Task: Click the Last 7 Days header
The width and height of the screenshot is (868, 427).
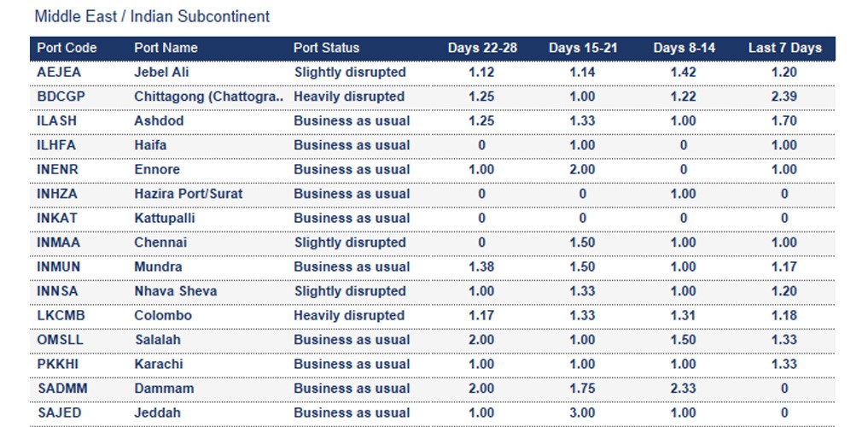Action: 784,48
